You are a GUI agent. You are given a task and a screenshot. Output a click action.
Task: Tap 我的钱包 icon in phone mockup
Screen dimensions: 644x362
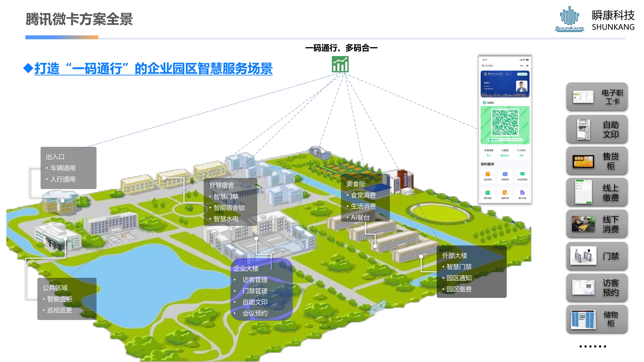[488, 193]
